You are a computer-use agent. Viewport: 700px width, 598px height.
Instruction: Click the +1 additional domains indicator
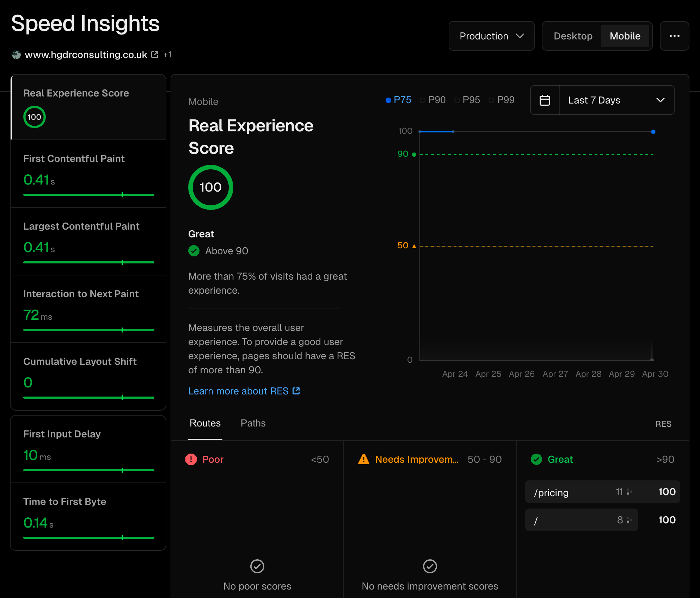(167, 55)
